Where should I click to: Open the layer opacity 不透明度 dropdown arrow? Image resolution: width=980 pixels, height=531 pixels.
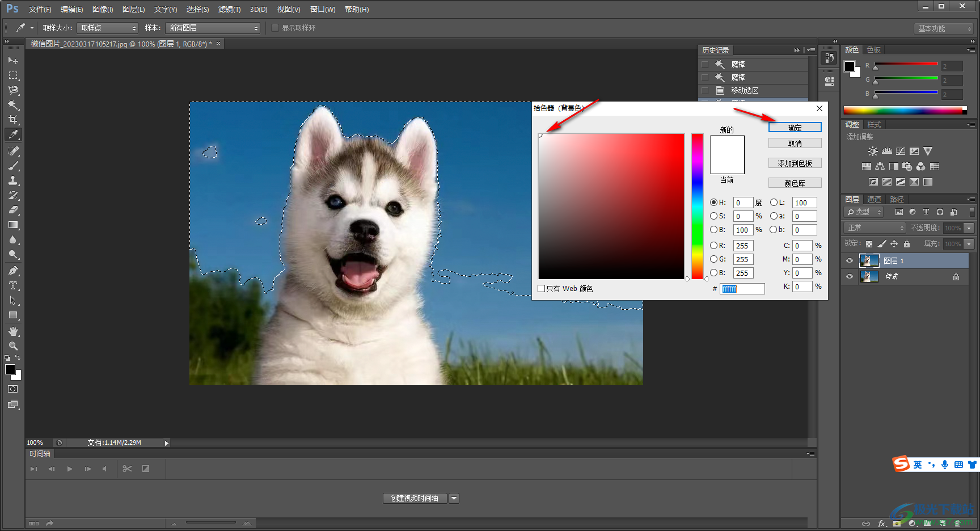[x=969, y=228]
